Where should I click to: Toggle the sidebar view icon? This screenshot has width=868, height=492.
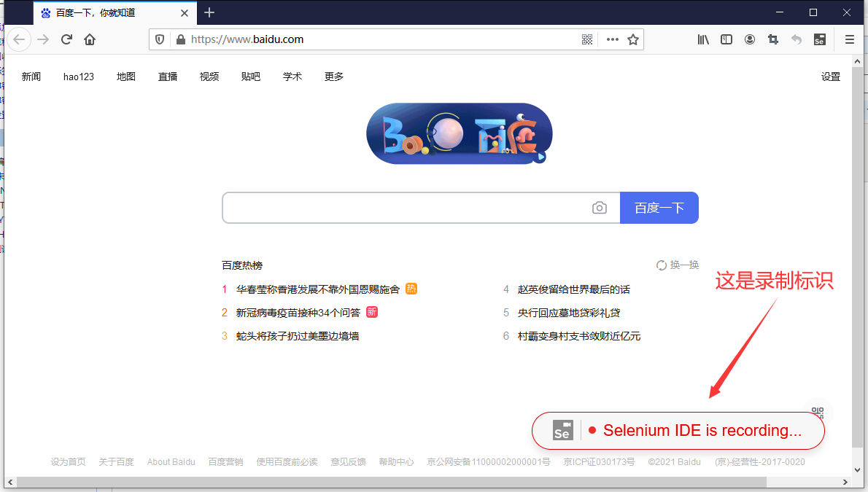point(726,39)
